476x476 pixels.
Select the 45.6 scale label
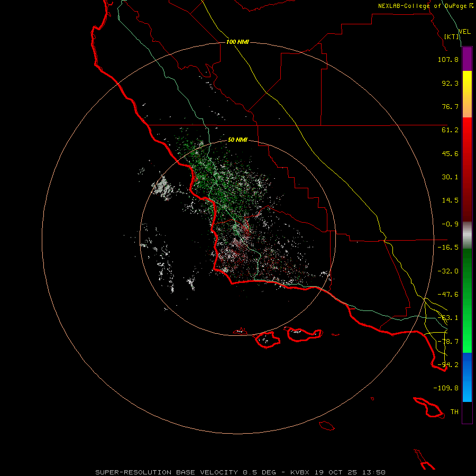(x=450, y=153)
